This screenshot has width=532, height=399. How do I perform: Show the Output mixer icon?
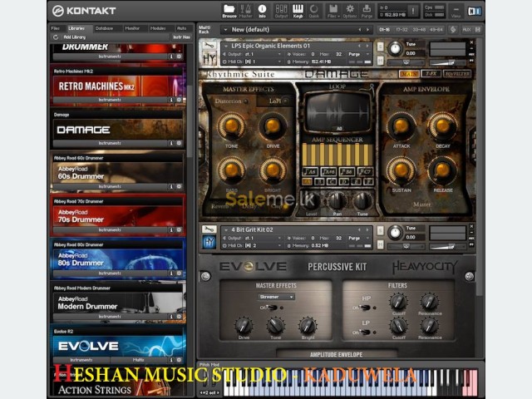(x=281, y=11)
